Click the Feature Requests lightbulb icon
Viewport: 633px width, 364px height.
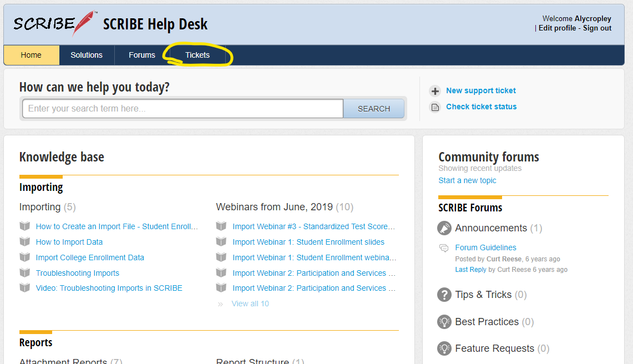[x=444, y=348]
